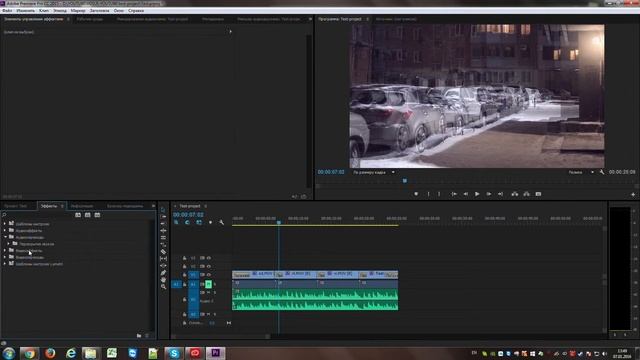Step back one frame
Image resolution: width=640 pixels, height=360 pixels.
pos(465,194)
